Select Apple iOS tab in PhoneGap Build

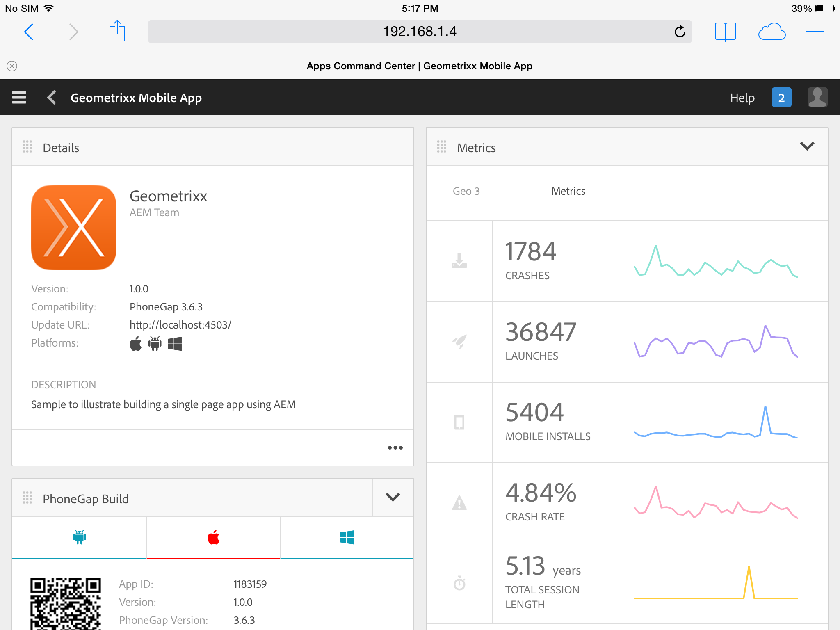tap(213, 538)
